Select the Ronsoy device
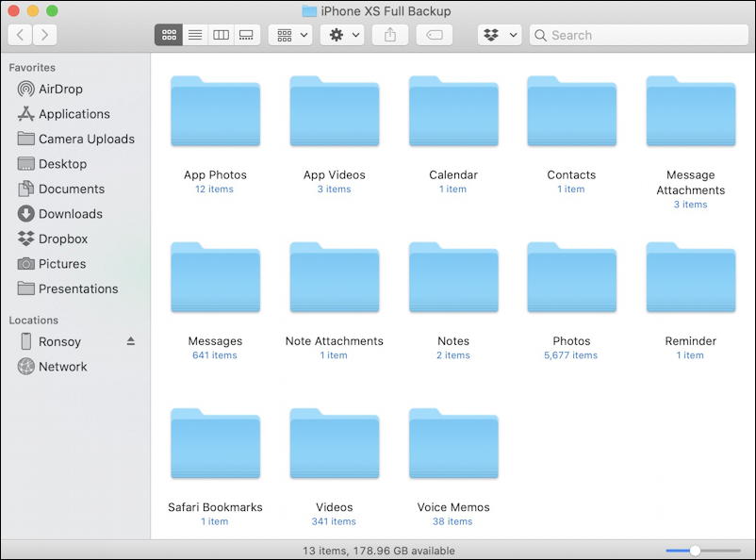Screen dimensions: 756x560 (x=50, y=341)
